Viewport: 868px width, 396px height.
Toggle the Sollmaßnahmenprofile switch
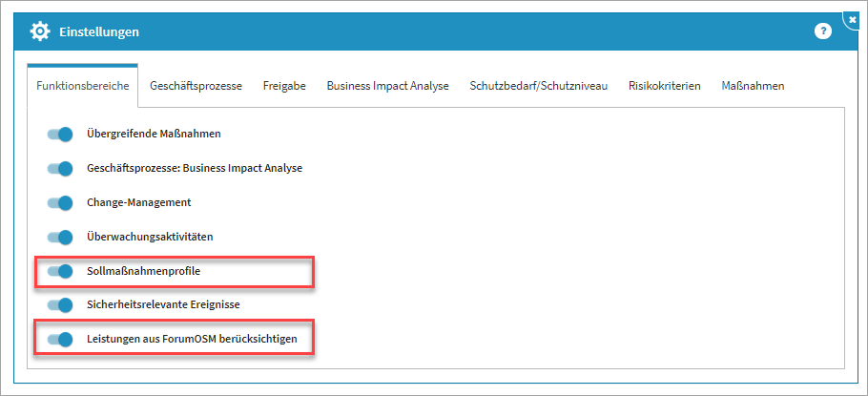click(x=60, y=271)
